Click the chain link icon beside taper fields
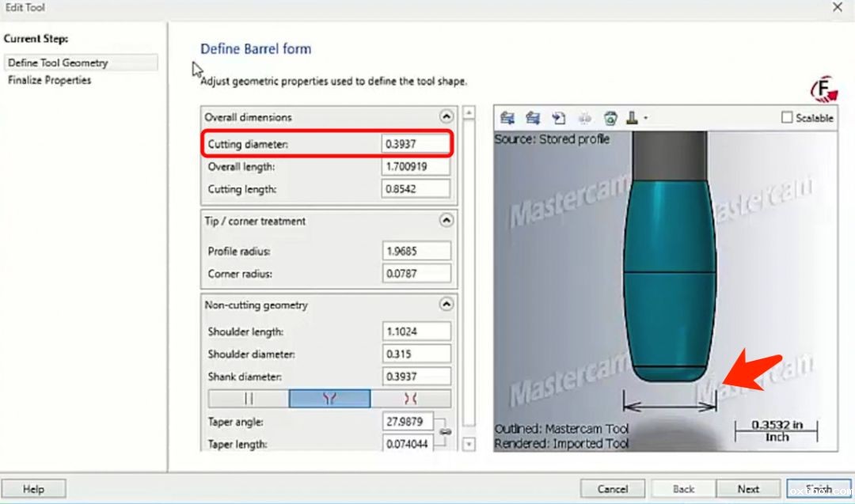 pyautogui.click(x=445, y=432)
